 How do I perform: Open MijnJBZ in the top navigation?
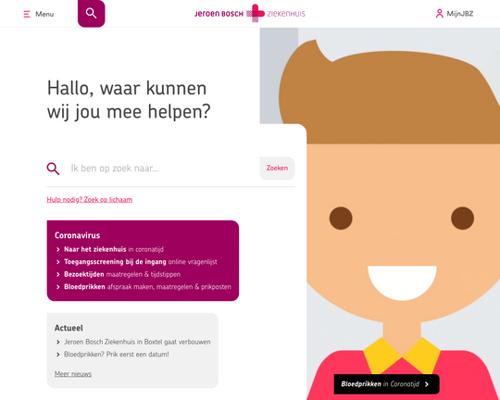460,14
